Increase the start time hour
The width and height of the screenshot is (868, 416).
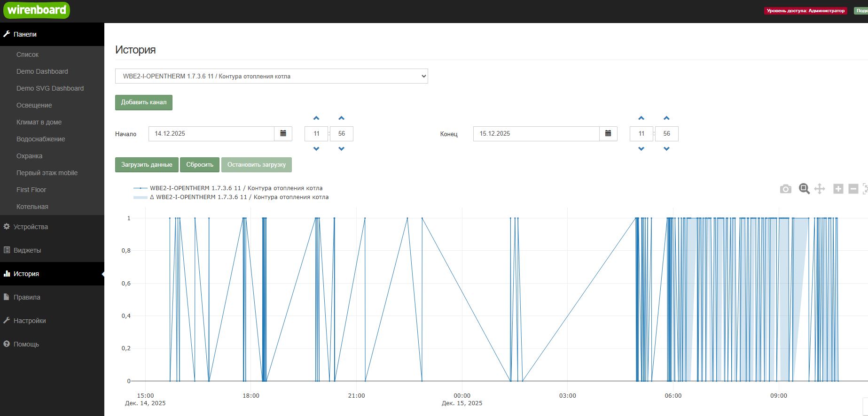coord(316,118)
